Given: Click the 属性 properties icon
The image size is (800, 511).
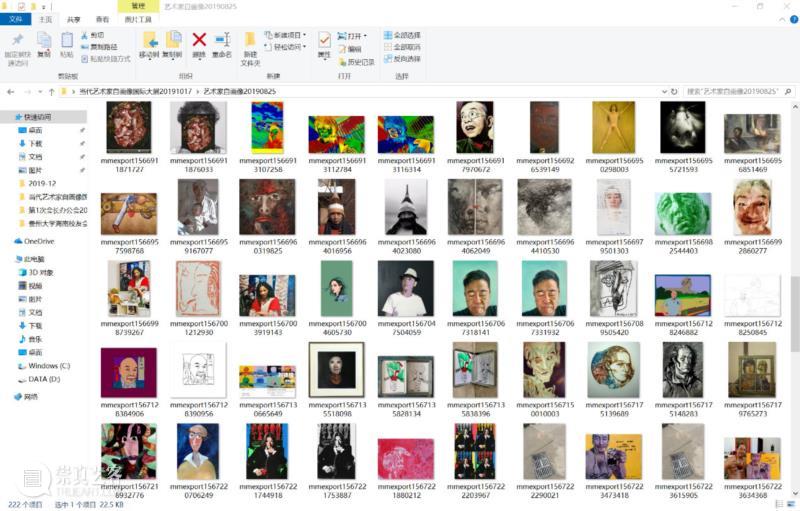Looking at the screenshot, I should point(324,40).
